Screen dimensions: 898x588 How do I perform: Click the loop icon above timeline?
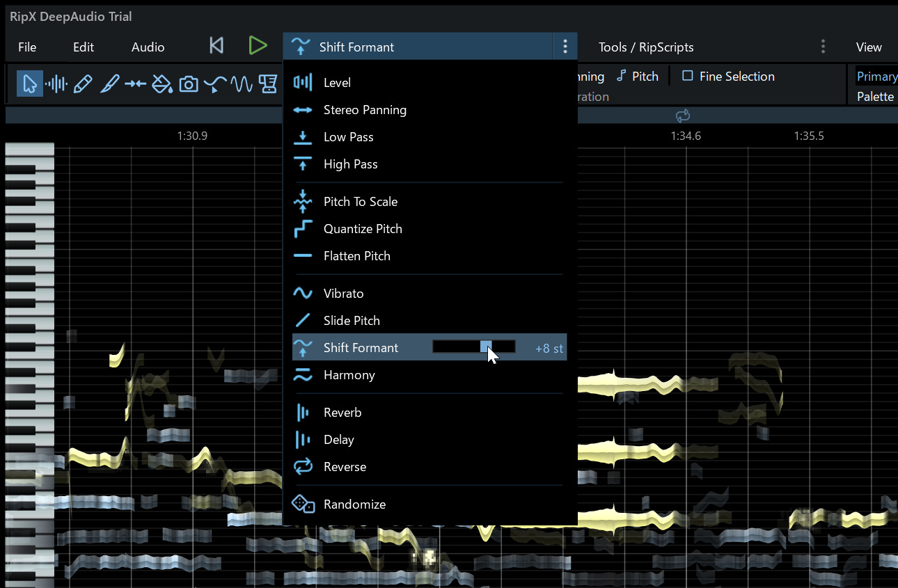pyautogui.click(x=682, y=116)
